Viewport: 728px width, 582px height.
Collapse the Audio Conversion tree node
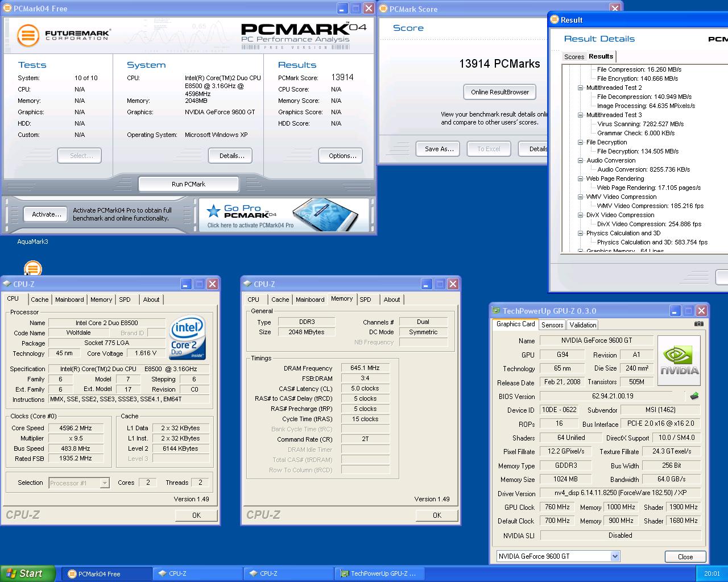[x=581, y=160]
